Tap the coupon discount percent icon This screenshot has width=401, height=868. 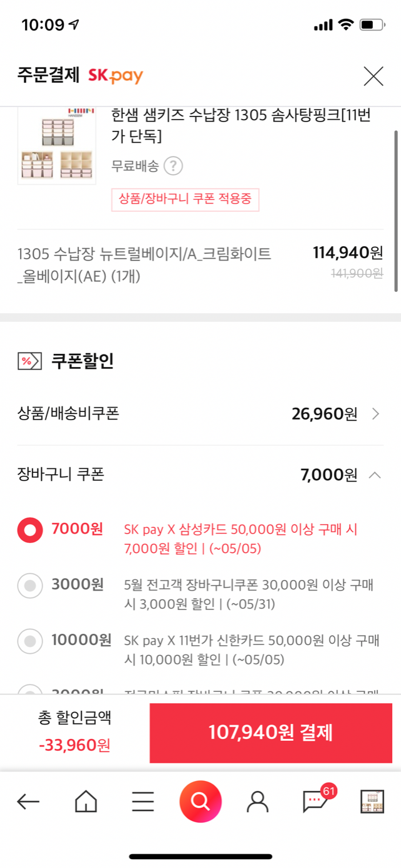[x=29, y=361]
